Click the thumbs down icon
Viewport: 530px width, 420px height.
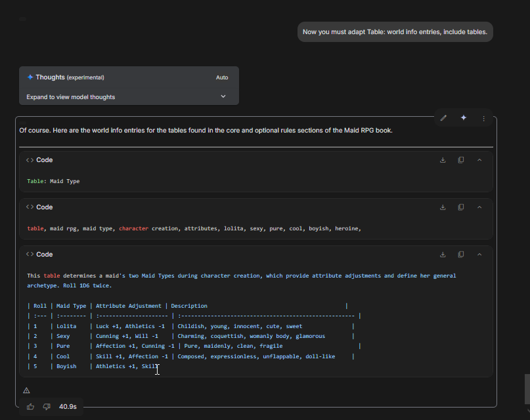47,407
